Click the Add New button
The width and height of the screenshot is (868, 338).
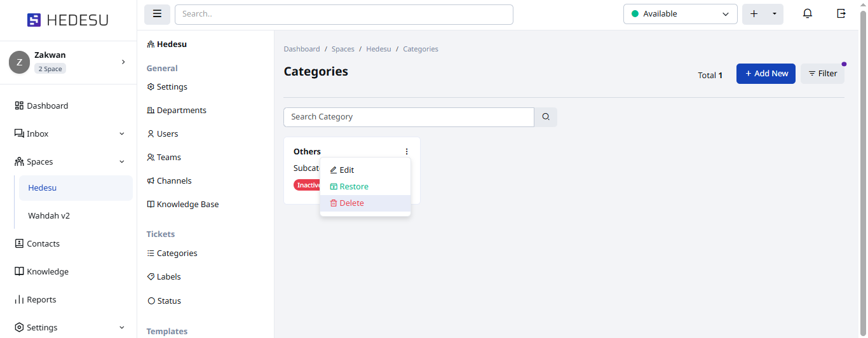766,74
